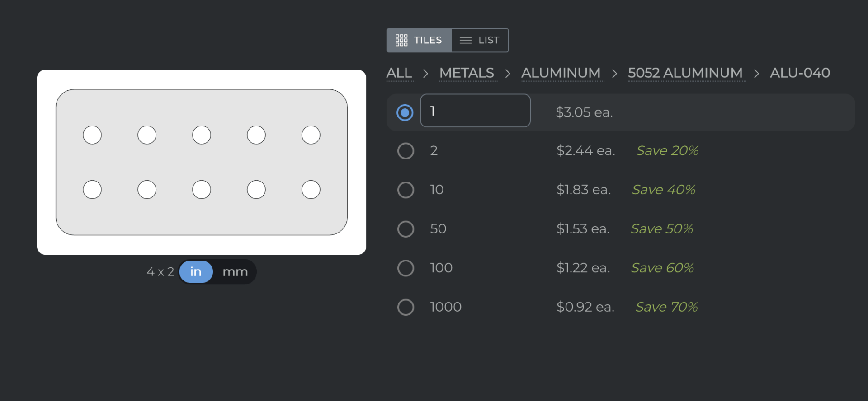Open 5052 ALUMINUM breadcrumb
This screenshot has width=868, height=401.
[685, 73]
